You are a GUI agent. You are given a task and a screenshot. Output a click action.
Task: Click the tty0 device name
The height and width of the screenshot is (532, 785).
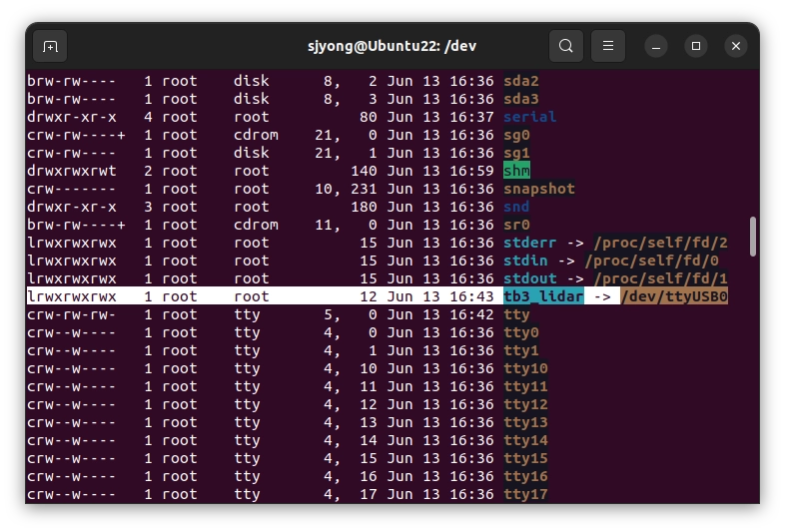click(521, 332)
